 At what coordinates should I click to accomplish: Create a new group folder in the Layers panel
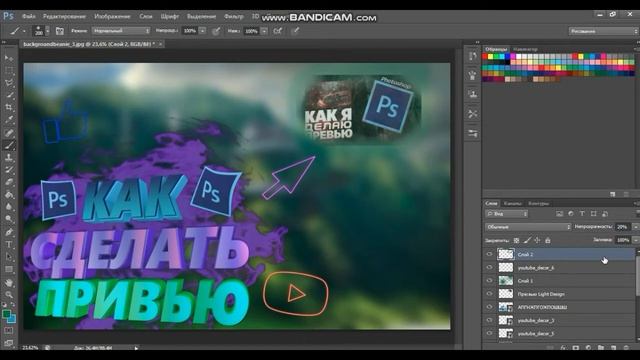601,348
